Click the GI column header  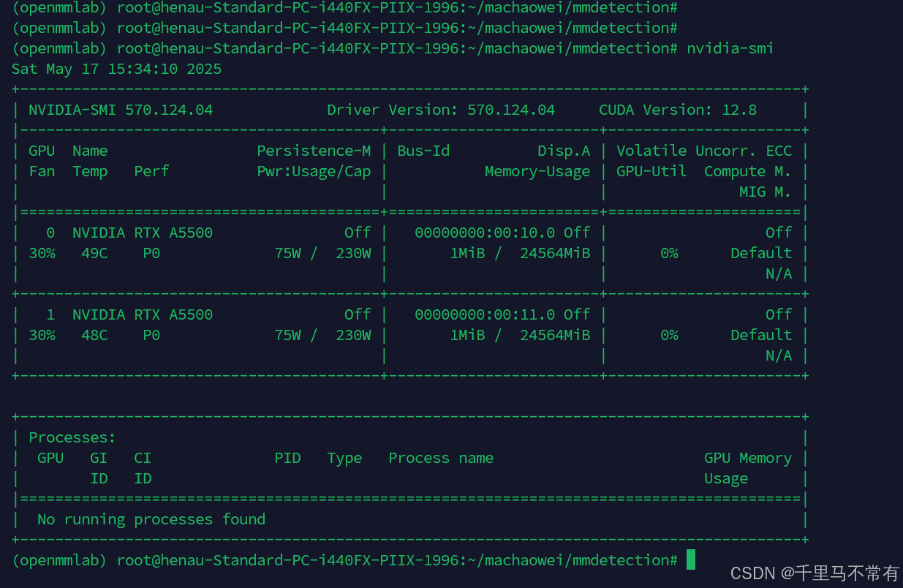tap(99, 458)
